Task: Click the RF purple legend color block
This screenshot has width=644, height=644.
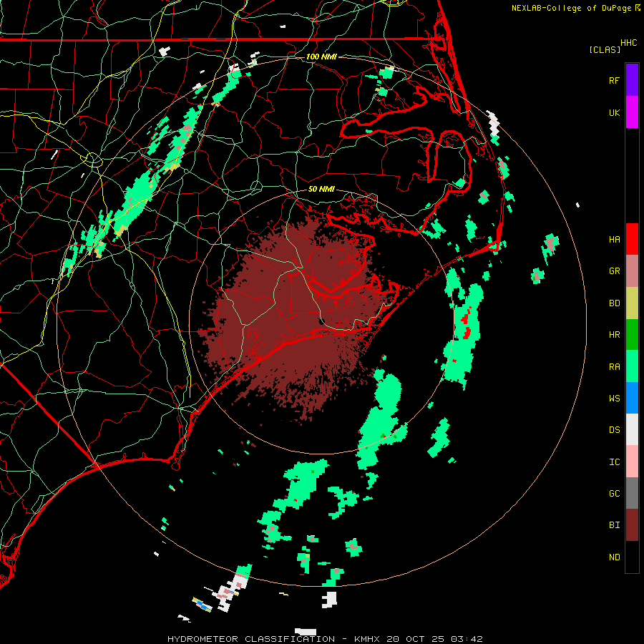Action: pos(632,80)
